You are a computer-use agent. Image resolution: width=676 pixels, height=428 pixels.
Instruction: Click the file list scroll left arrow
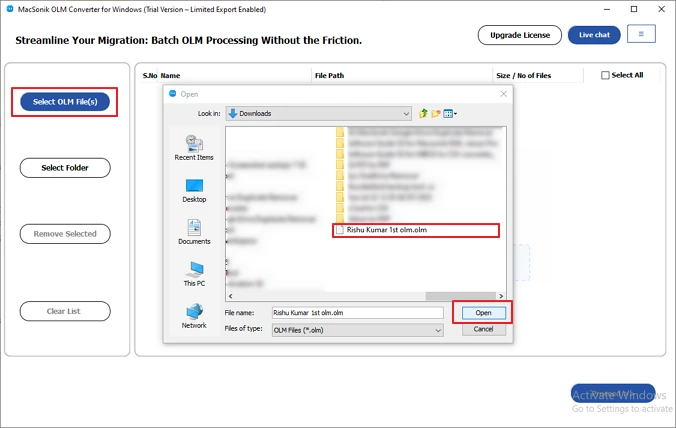231,296
